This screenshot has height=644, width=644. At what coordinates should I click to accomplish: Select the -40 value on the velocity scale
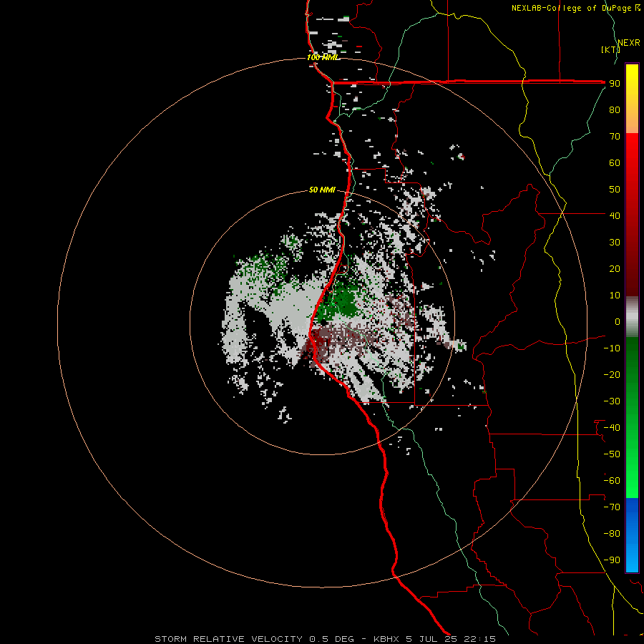tap(612, 428)
